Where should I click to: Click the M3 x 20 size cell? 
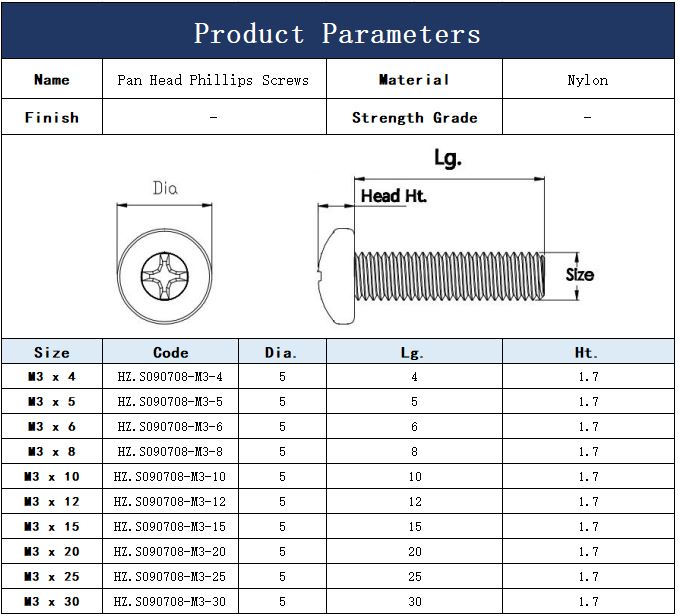[x=52, y=552]
